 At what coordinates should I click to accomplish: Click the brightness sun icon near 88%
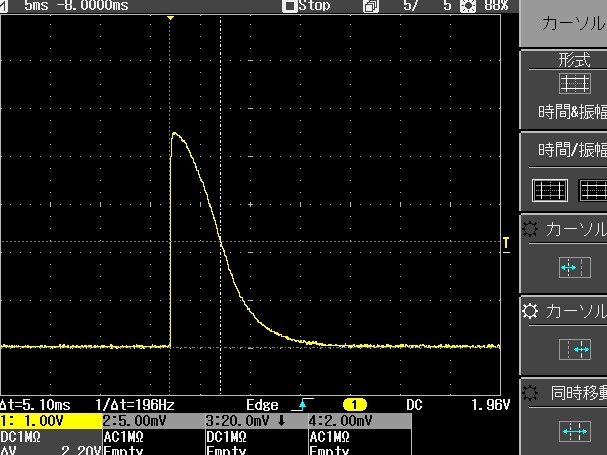pos(468,6)
